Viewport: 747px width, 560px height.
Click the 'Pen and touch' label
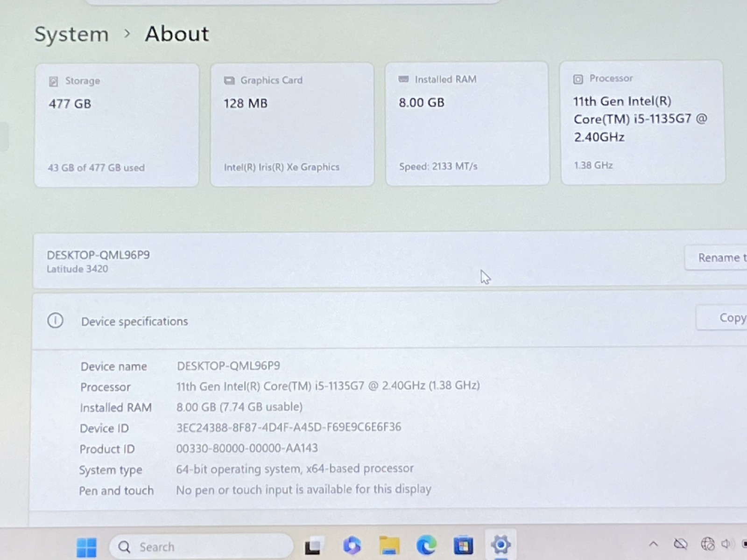(116, 490)
